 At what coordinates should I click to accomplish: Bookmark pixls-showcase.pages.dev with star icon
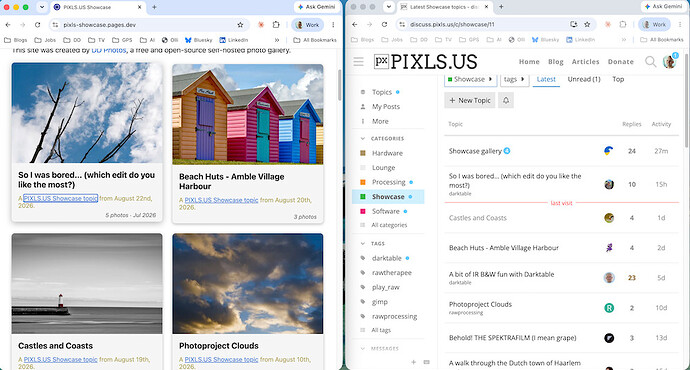pos(240,25)
